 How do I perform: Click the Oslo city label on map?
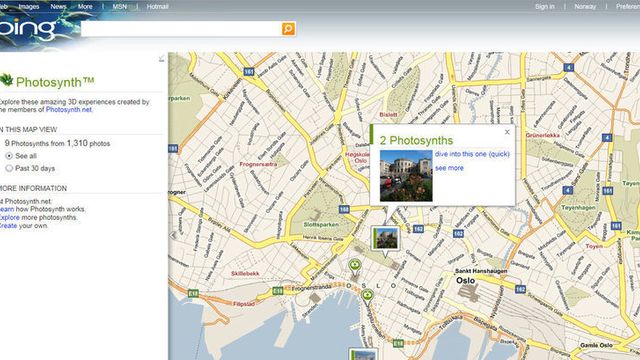465,280
